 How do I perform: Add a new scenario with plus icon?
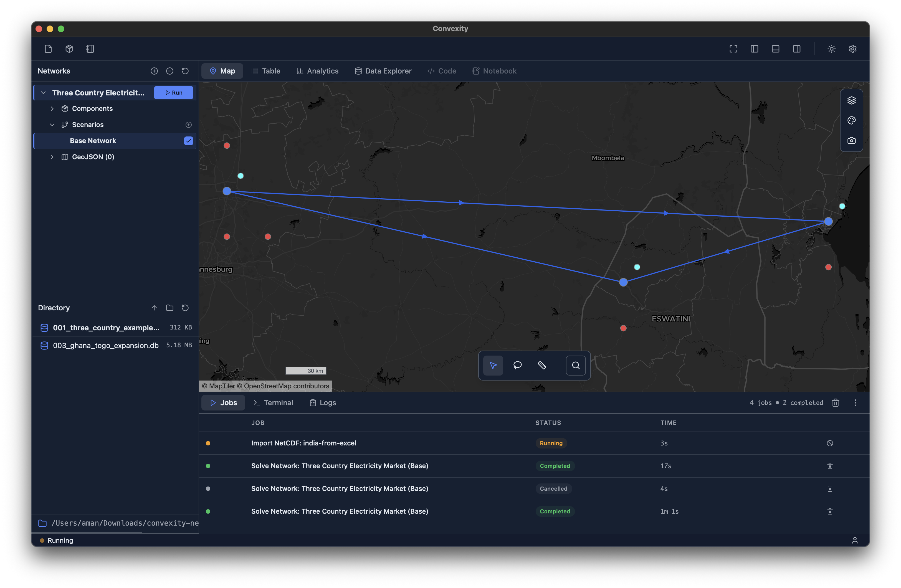pyautogui.click(x=189, y=125)
